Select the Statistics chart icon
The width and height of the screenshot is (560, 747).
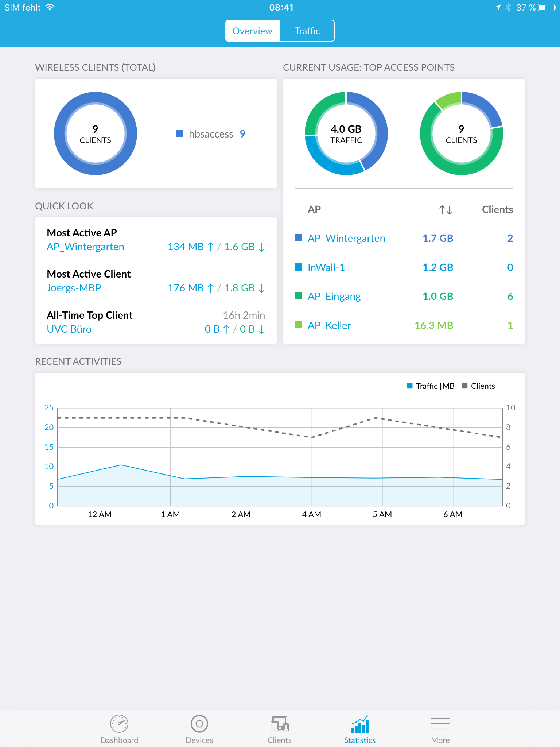click(360, 724)
